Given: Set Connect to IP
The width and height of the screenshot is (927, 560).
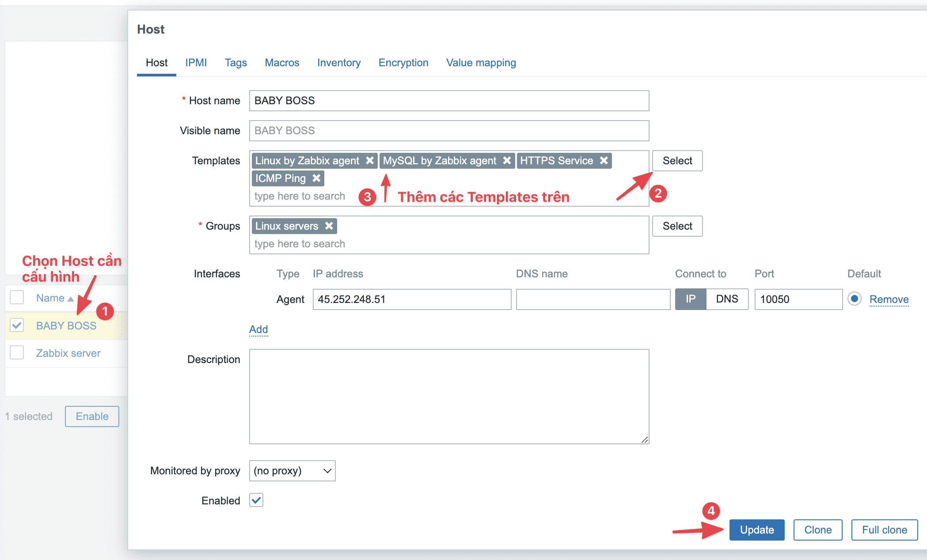Looking at the screenshot, I should click(691, 299).
